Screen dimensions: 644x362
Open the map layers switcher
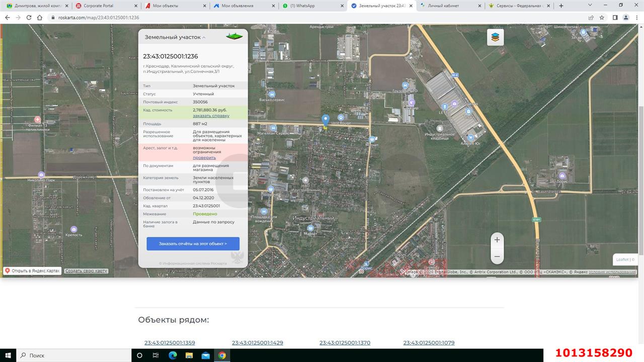(496, 37)
